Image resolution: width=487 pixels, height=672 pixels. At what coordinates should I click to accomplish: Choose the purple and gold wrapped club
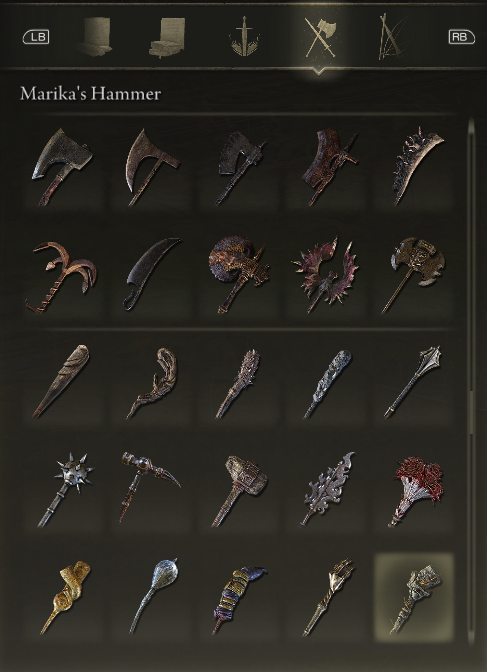click(238, 599)
